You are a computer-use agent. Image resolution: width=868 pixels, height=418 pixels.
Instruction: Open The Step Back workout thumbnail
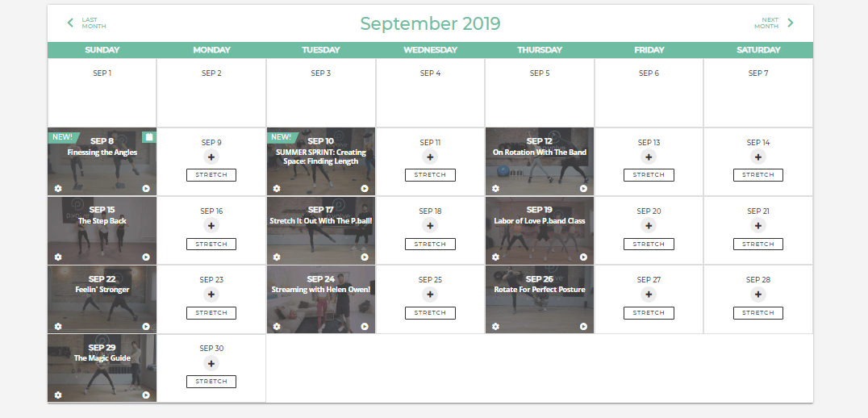coord(102,231)
